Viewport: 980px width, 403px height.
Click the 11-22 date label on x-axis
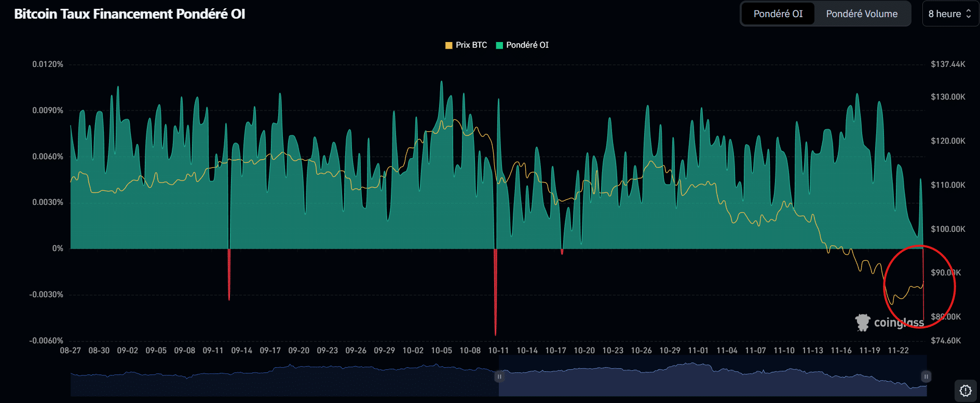(898, 351)
